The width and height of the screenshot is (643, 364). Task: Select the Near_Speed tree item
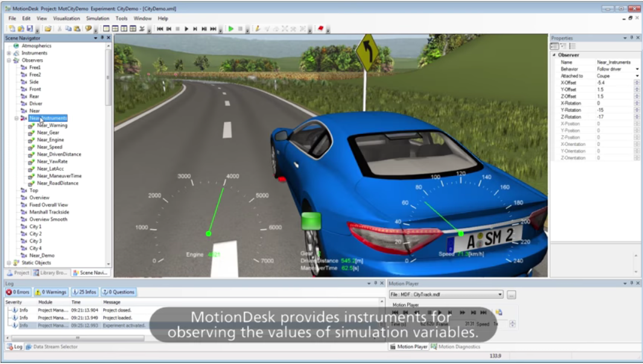coord(49,147)
